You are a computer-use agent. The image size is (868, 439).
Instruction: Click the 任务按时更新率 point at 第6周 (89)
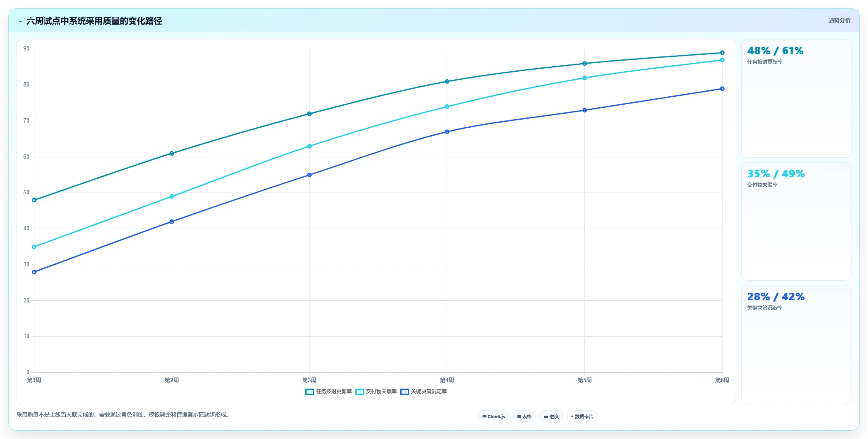click(x=722, y=53)
